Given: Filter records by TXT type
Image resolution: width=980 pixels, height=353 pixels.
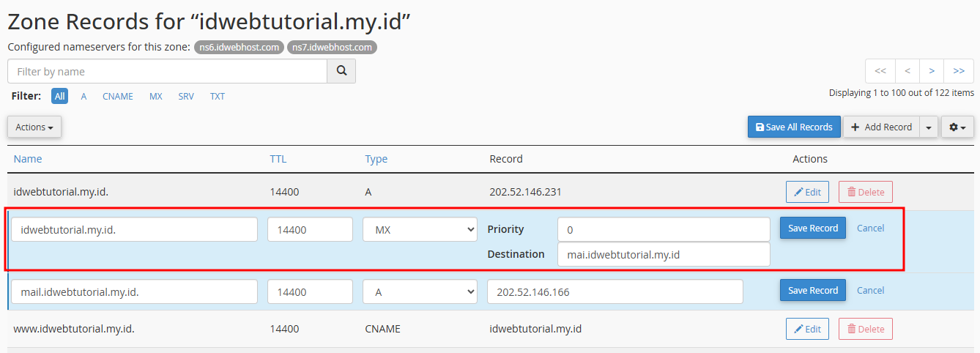Looking at the screenshot, I should [218, 96].
